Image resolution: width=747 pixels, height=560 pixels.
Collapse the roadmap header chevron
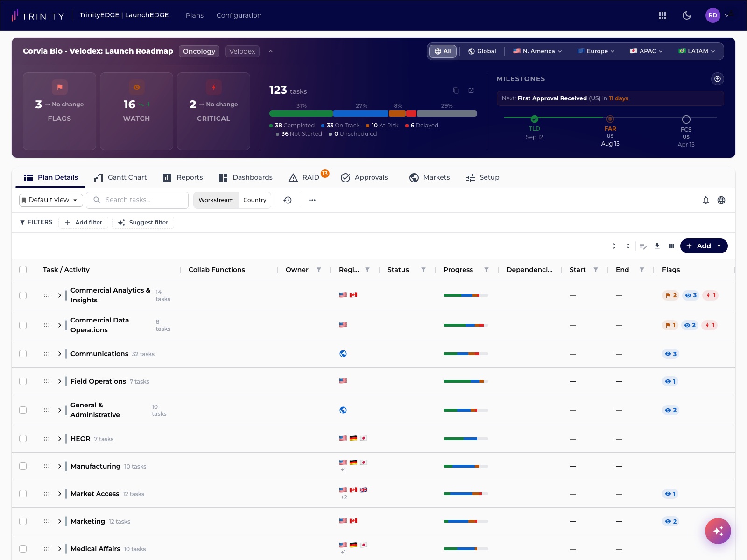(271, 51)
